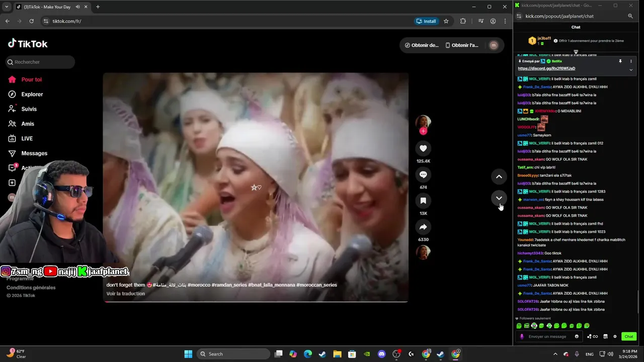Open Amis in the sidebar
This screenshot has width=644, height=362.
click(x=21, y=124)
